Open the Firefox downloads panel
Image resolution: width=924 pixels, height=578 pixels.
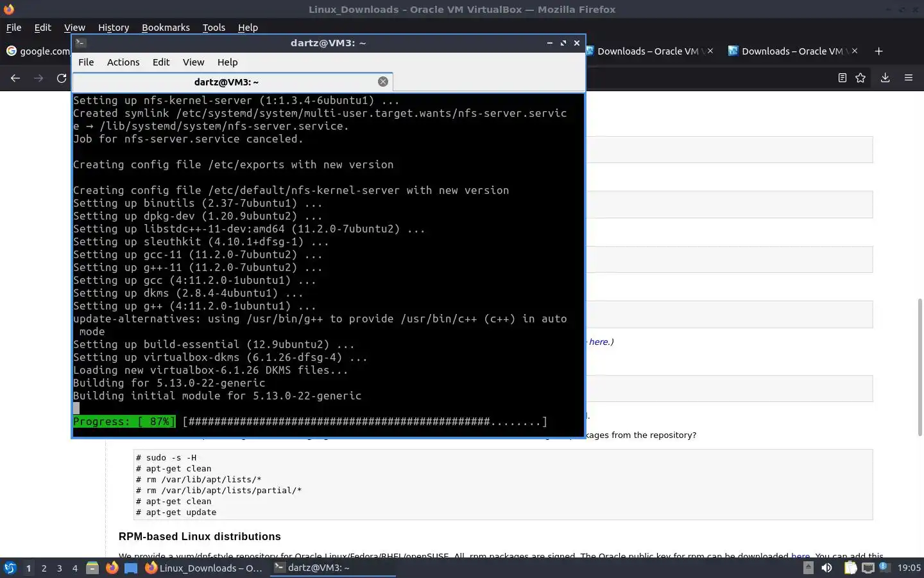click(x=885, y=78)
